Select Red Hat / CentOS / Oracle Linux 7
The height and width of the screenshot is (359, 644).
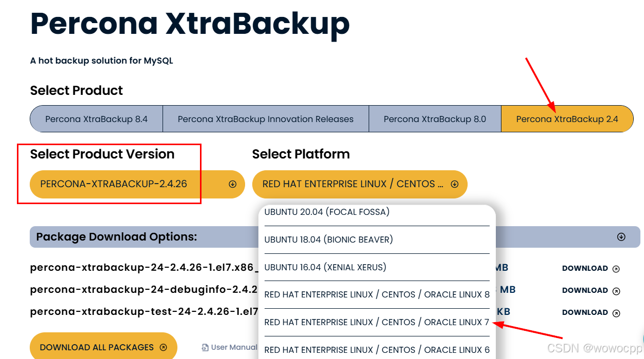tap(377, 323)
